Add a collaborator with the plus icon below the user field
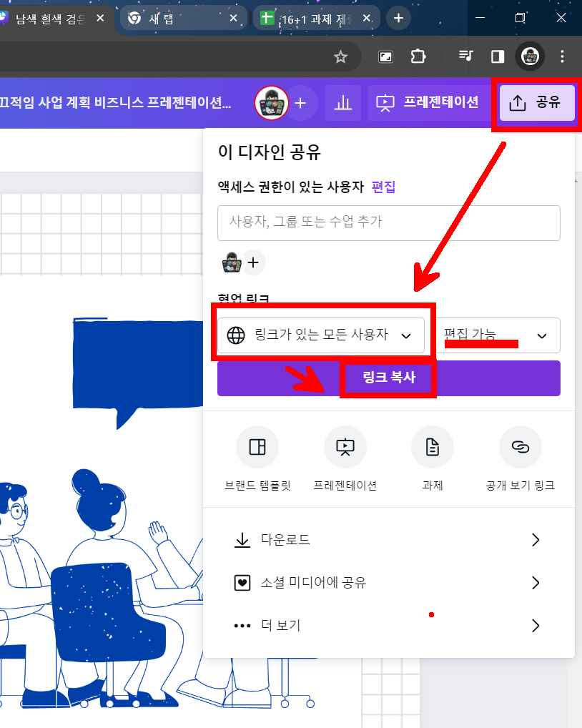 click(253, 262)
